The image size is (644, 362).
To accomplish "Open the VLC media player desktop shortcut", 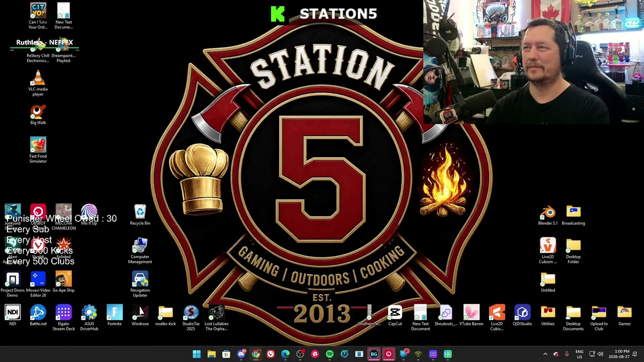I will [38, 83].
